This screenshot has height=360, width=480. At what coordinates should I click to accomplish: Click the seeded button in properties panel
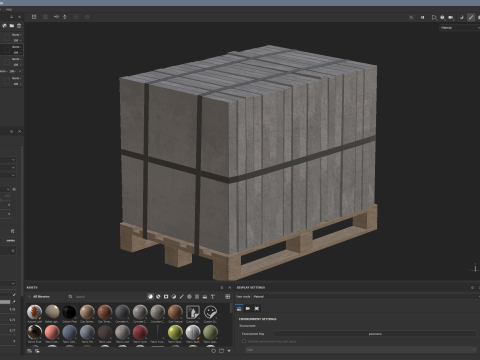tap(11, 240)
